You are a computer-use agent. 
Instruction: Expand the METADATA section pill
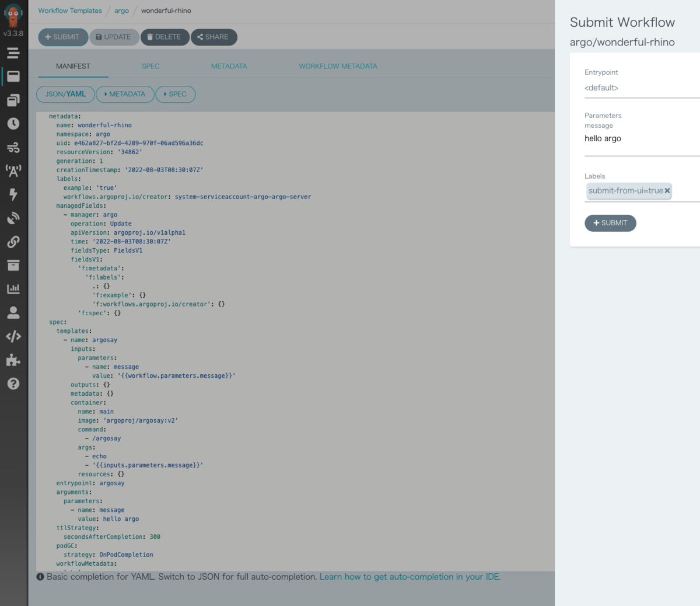pyautogui.click(x=125, y=94)
